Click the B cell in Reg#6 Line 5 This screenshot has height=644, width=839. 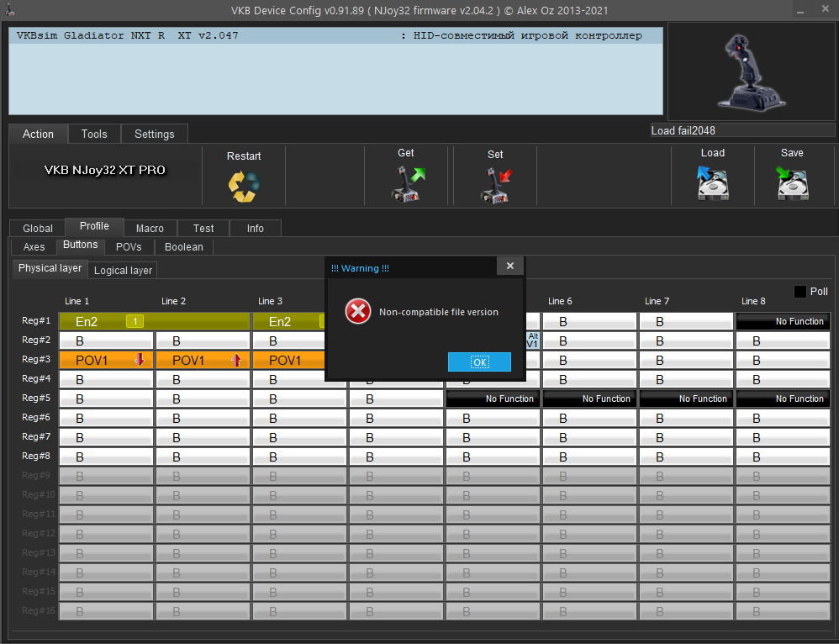point(493,418)
